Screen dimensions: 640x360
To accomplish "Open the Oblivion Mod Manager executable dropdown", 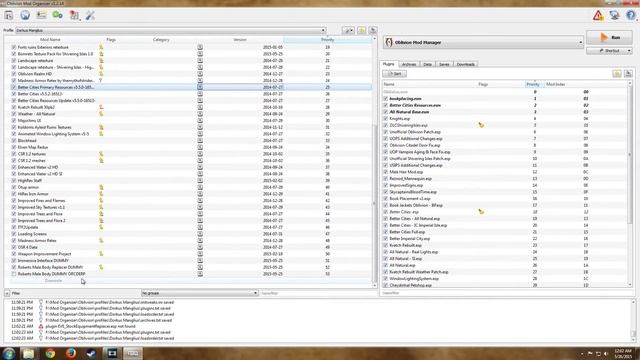I will point(483,42).
